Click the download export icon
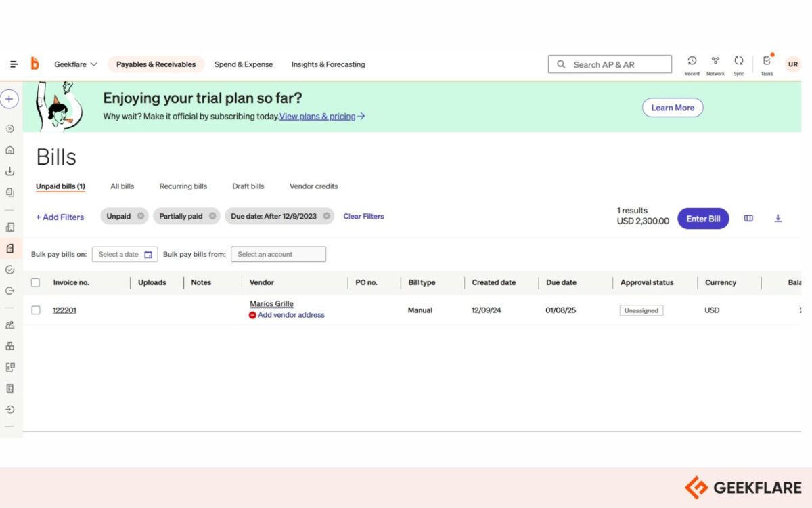The image size is (812, 508). point(778,218)
